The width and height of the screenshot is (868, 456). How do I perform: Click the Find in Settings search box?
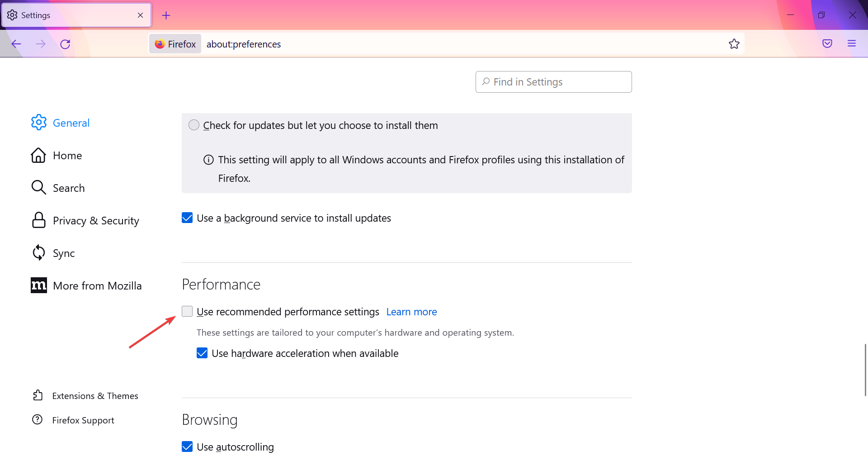click(553, 82)
